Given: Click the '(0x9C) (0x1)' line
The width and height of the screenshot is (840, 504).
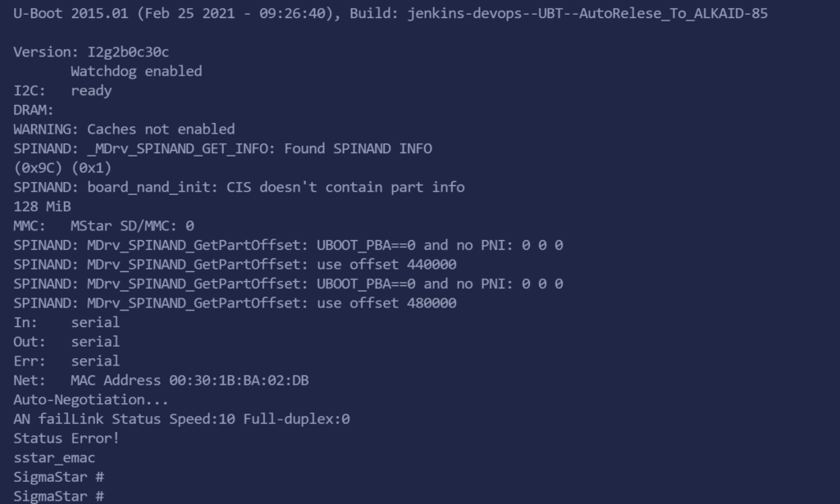Looking at the screenshot, I should pyautogui.click(x=62, y=168).
